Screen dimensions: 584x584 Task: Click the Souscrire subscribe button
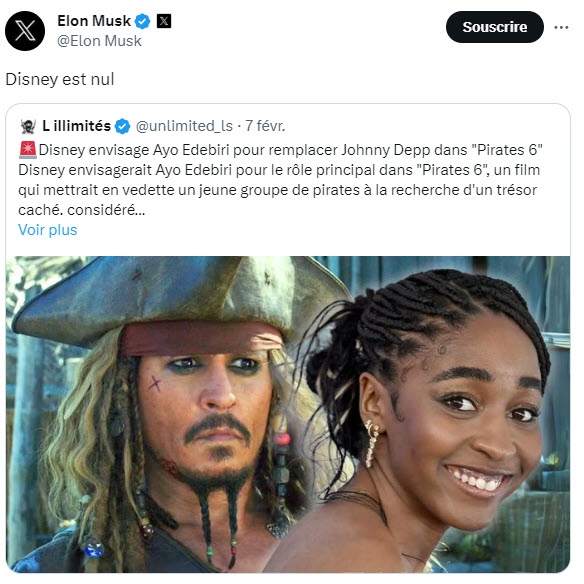click(x=495, y=27)
